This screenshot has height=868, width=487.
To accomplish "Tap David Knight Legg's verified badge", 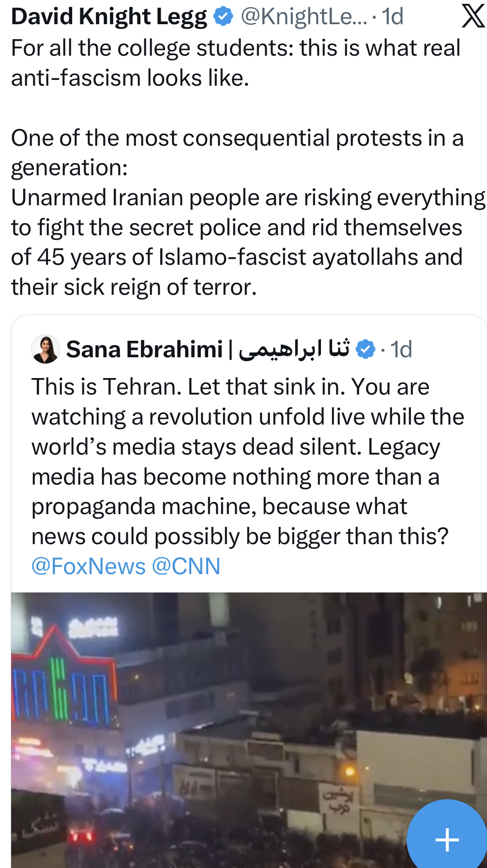I will click(223, 16).
